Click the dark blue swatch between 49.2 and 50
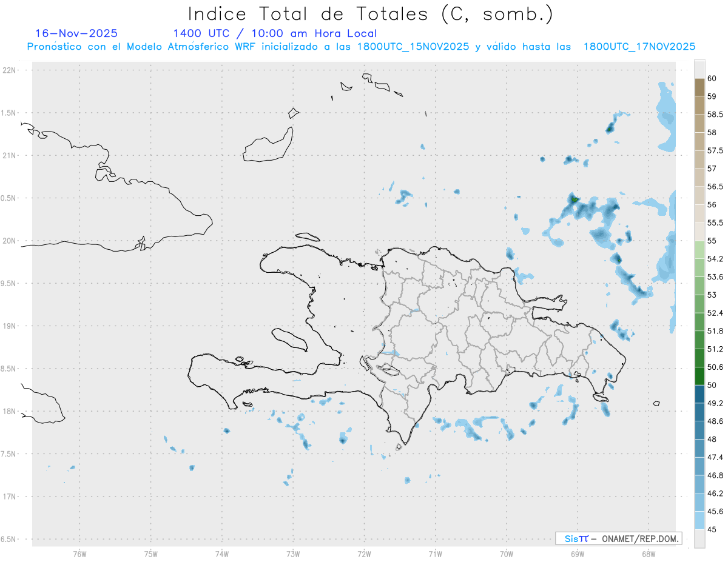Viewport: 728px width, 562px height. click(x=699, y=394)
